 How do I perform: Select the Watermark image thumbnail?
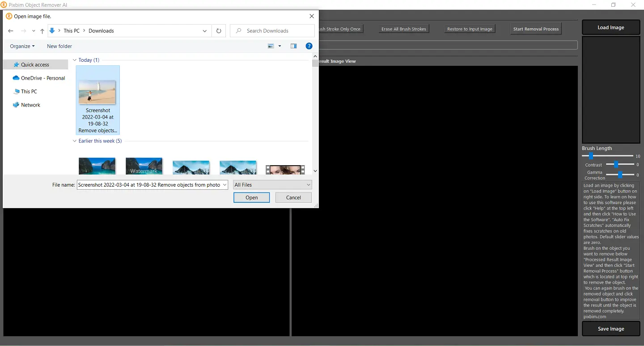pyautogui.click(x=144, y=166)
